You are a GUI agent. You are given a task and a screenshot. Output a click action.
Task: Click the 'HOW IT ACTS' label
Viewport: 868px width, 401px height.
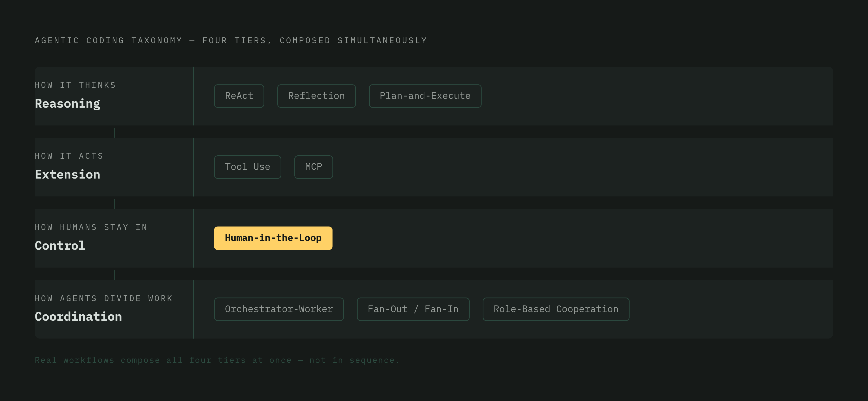pyautogui.click(x=69, y=156)
